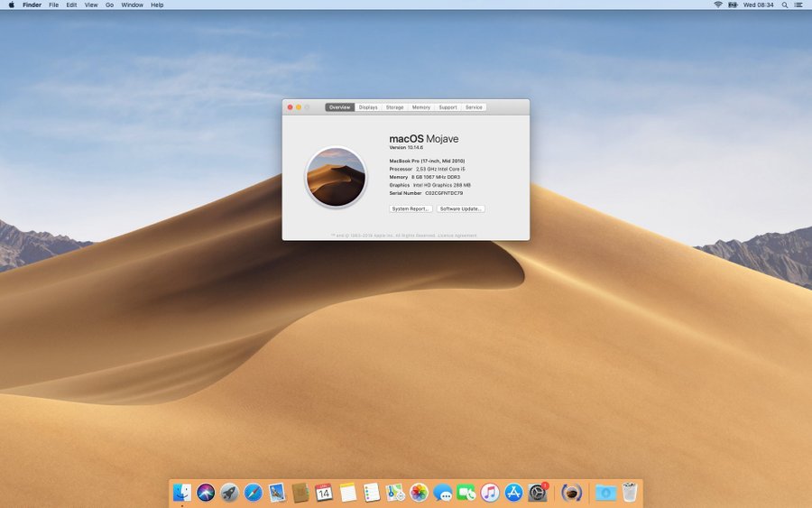Switch to the Displays tab
The height and width of the screenshot is (508, 812).
pos(368,107)
